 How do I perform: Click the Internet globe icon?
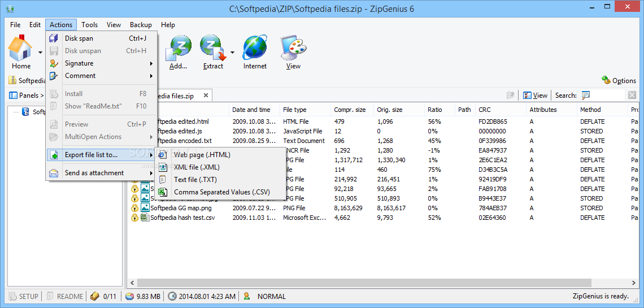(255, 48)
